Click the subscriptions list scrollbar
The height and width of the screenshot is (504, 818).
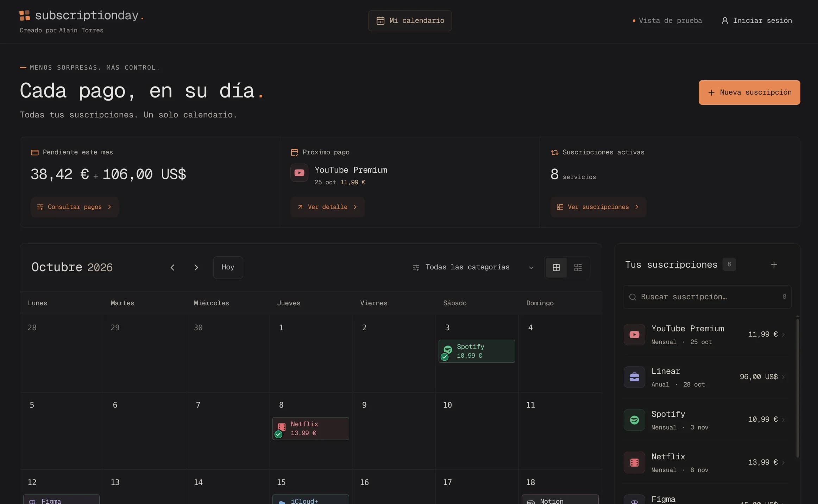[x=797, y=388]
